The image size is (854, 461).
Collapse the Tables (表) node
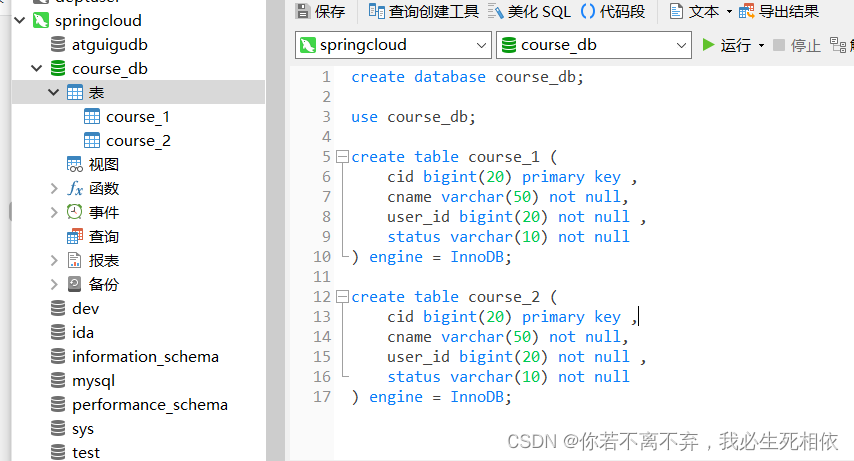pyautogui.click(x=53, y=93)
